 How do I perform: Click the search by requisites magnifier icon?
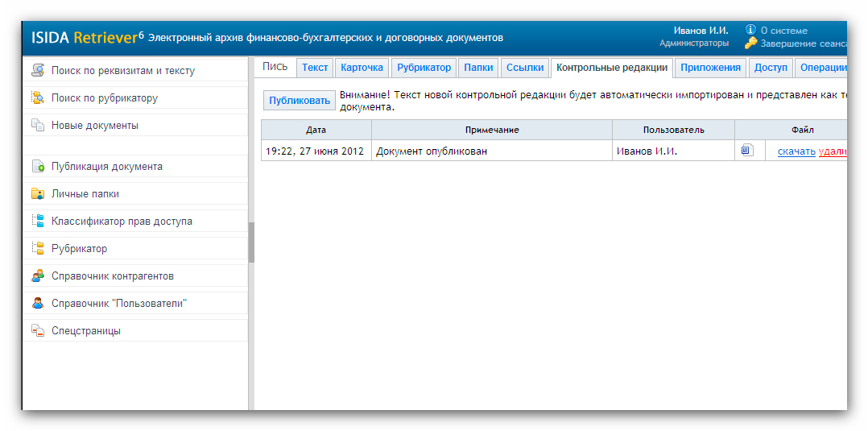click(x=38, y=70)
